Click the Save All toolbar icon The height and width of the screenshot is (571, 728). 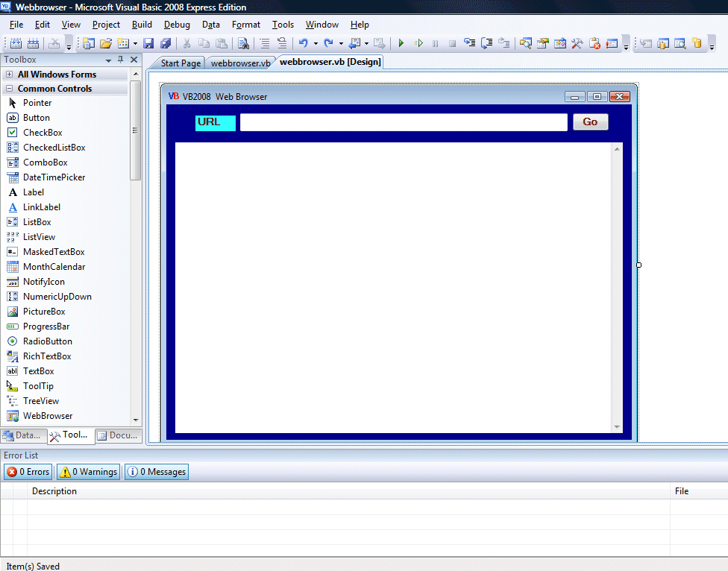tap(167, 42)
